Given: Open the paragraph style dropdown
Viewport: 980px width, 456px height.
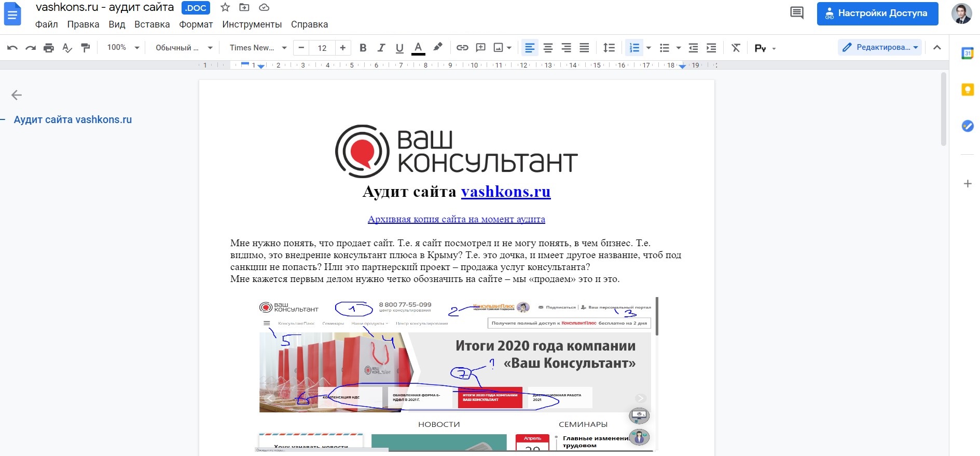Looking at the screenshot, I should (x=184, y=47).
